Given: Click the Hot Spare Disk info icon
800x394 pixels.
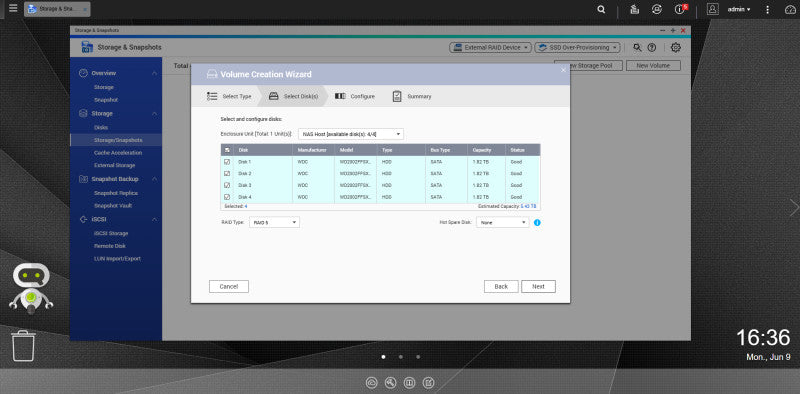Looking at the screenshot, I should [x=537, y=223].
